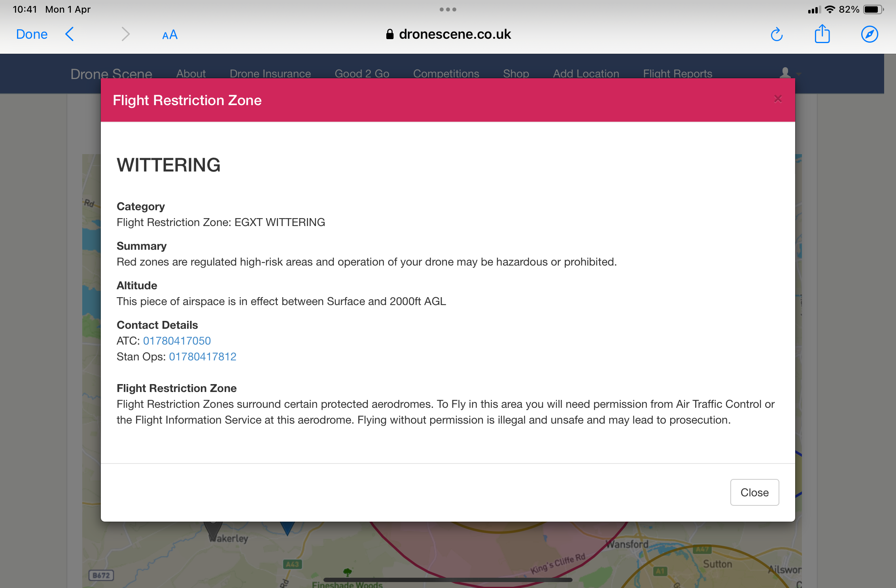Tap the Safari reload page icon

[777, 34]
